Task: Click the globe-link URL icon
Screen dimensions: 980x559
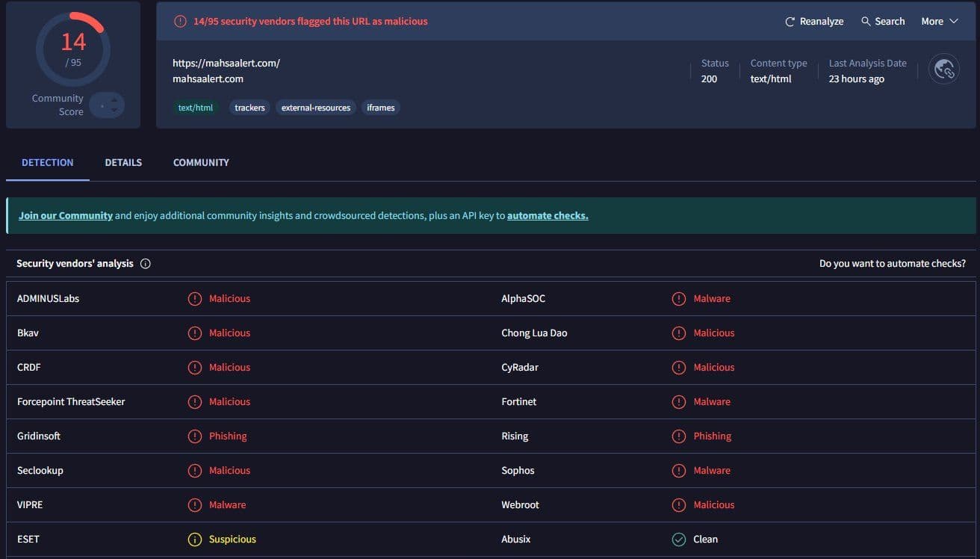Action: (944, 70)
